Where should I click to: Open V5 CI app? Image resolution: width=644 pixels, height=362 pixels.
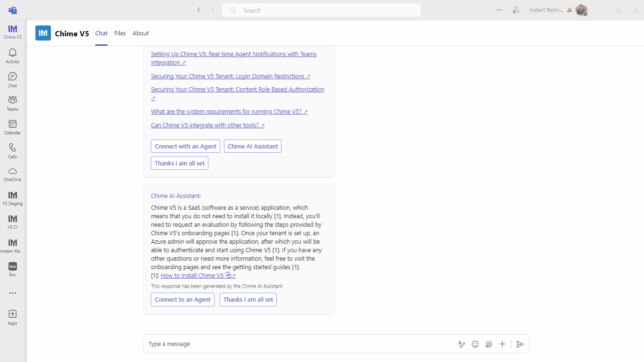click(x=13, y=222)
